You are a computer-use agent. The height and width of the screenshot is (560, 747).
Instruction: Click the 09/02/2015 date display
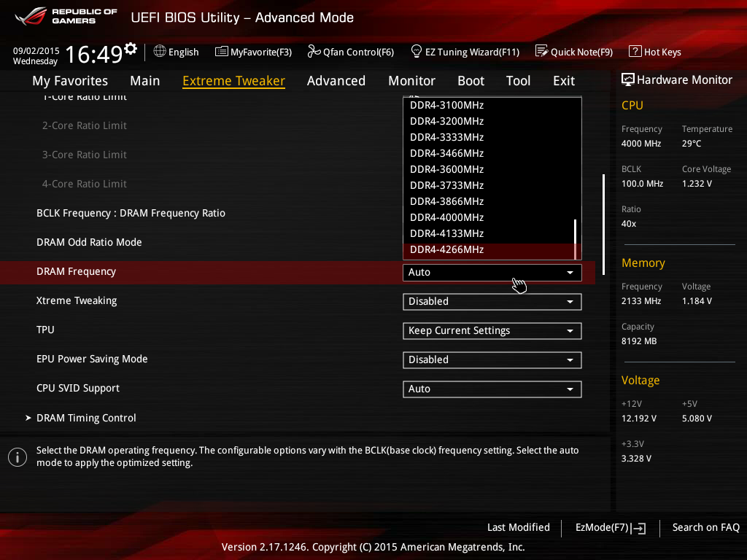36,50
